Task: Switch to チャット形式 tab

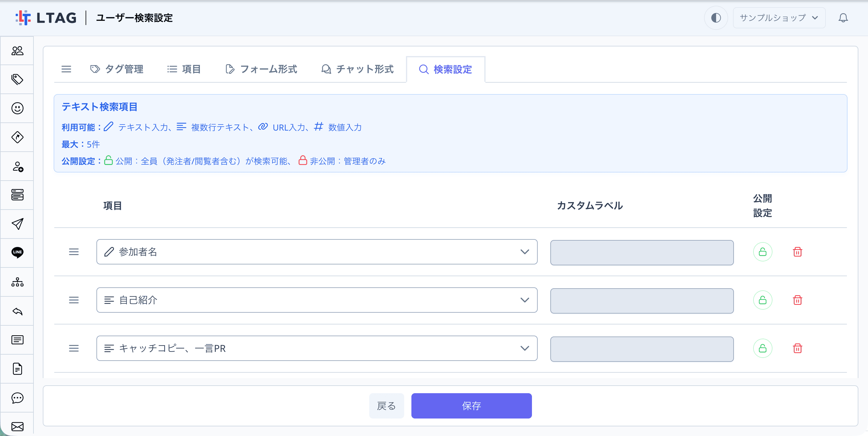Action: click(357, 69)
